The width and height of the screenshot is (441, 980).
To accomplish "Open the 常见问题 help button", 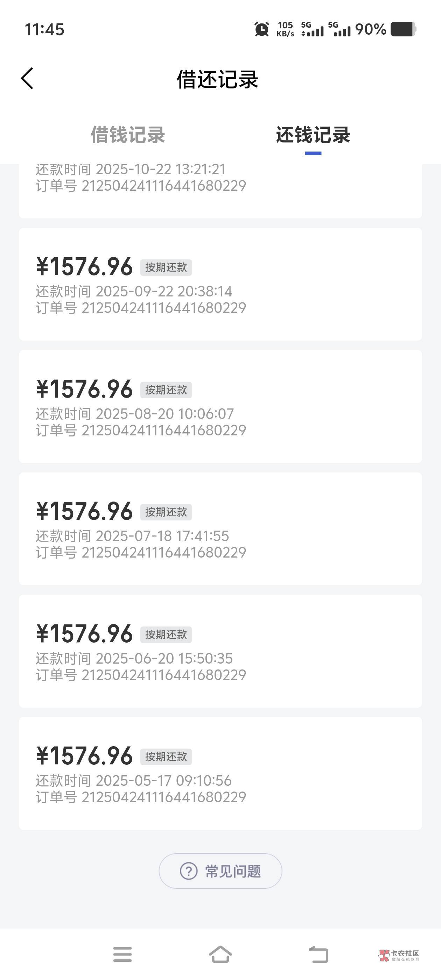I will pyautogui.click(x=220, y=871).
